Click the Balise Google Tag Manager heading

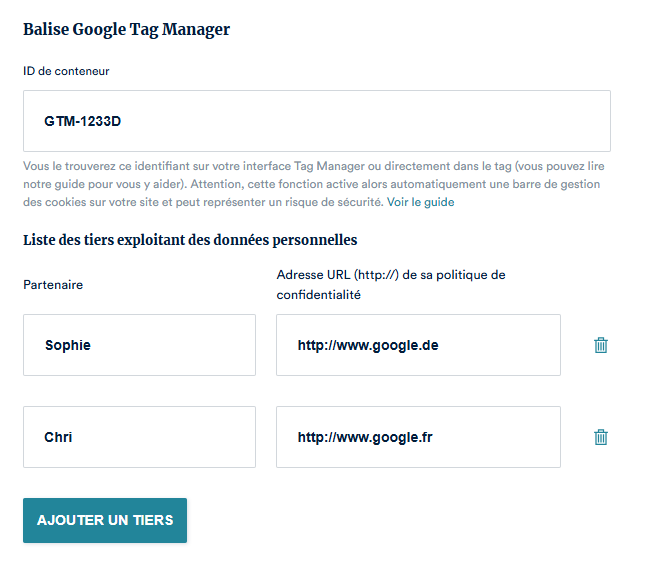(126, 30)
